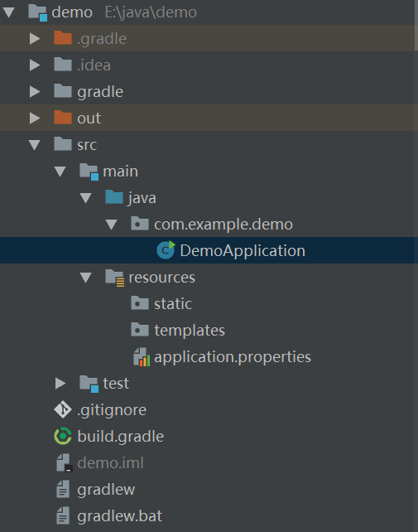Select the test folder name
The height and width of the screenshot is (532, 418).
(116, 384)
